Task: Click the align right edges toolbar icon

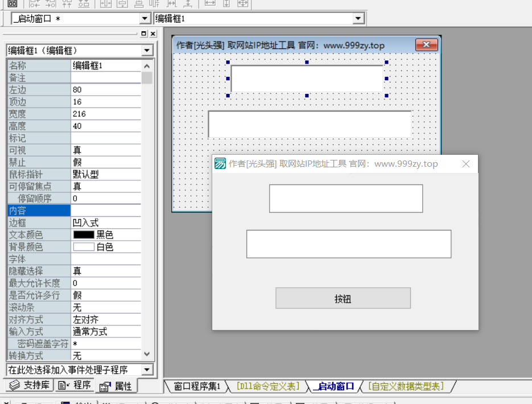Action: click(x=51, y=3)
